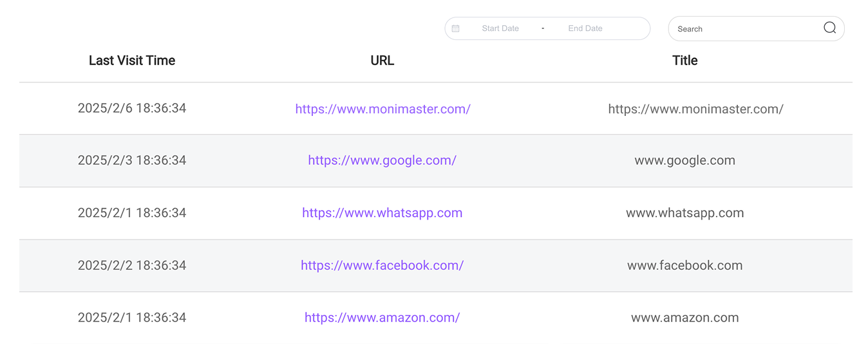
Task: Click the Title column header
Action: 684,61
